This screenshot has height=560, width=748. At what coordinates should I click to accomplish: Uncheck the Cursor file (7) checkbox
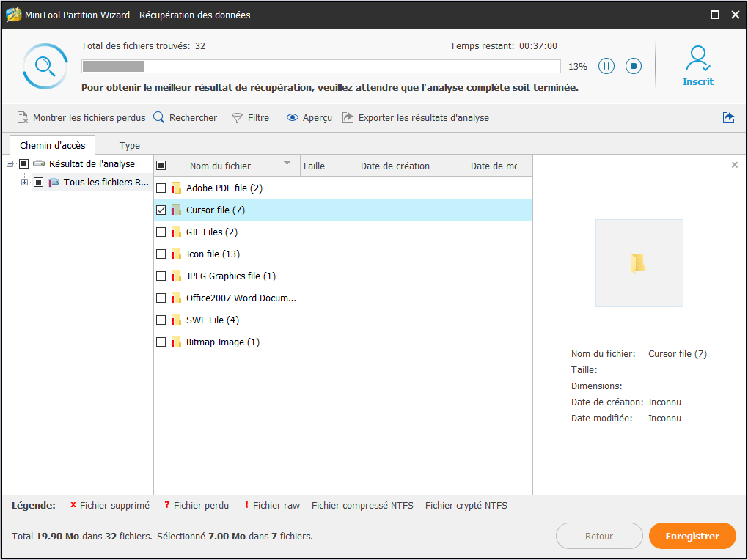161,210
